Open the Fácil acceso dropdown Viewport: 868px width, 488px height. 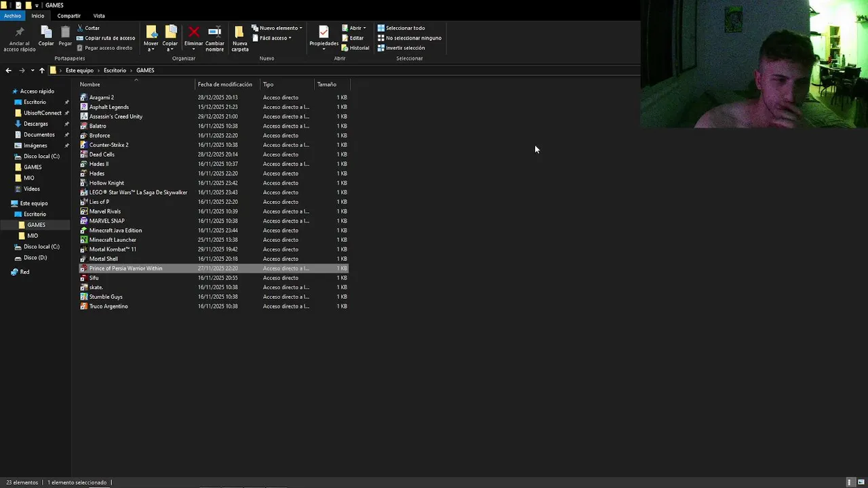271,38
